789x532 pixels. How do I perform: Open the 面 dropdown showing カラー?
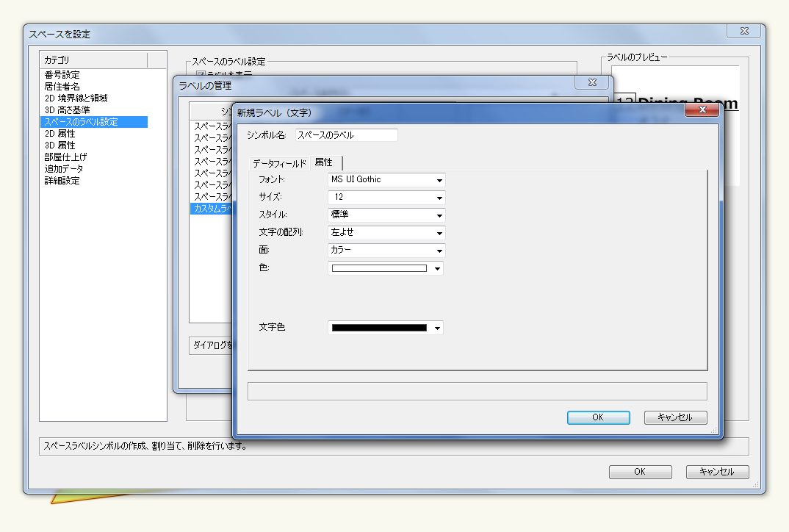pos(386,251)
